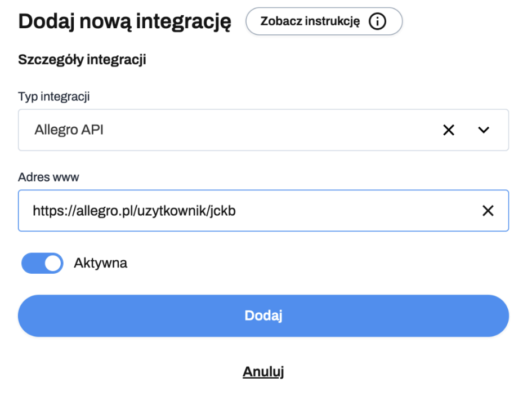Click the white knob of the Aktywna switch

click(x=53, y=263)
